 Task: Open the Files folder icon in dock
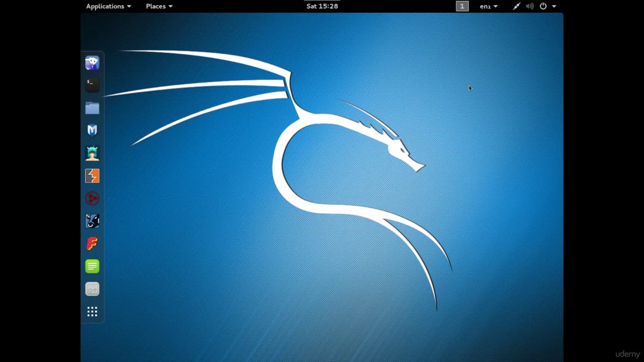(92, 108)
